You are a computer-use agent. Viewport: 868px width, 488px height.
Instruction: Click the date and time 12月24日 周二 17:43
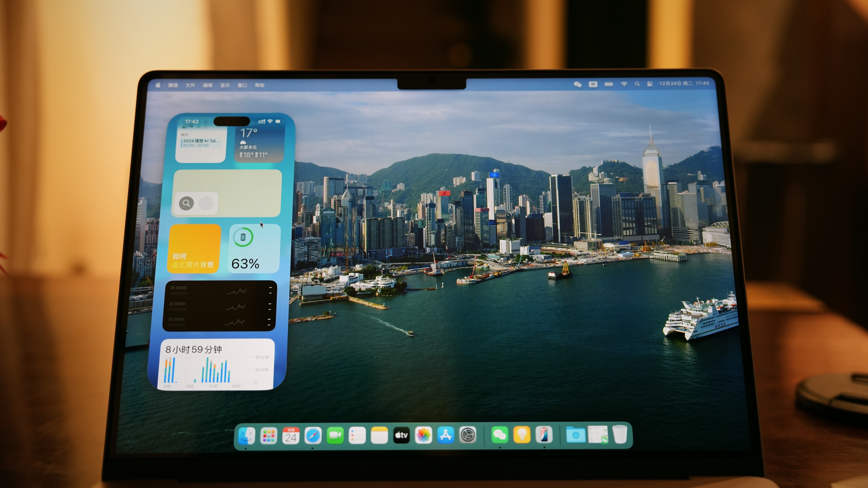coord(684,84)
